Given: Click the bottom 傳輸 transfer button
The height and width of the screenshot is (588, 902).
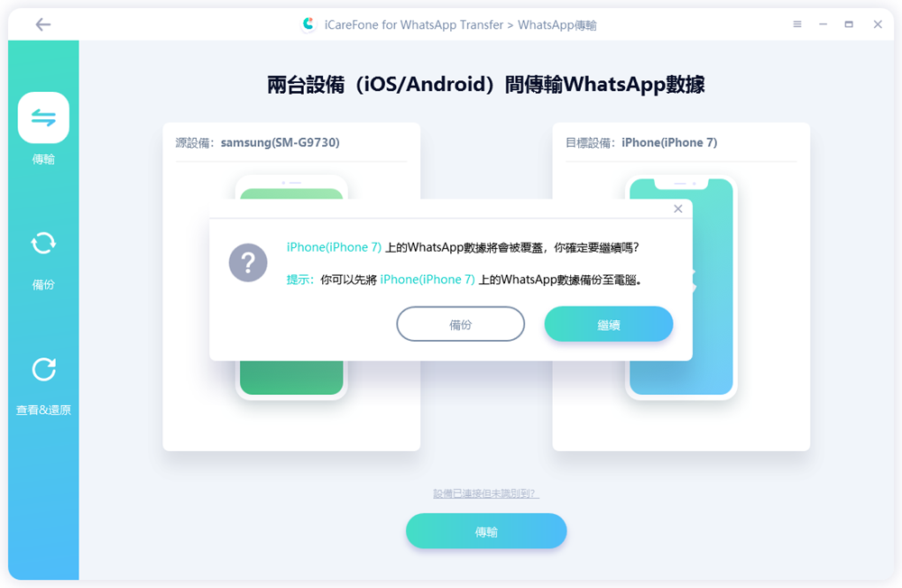Looking at the screenshot, I should (x=486, y=531).
